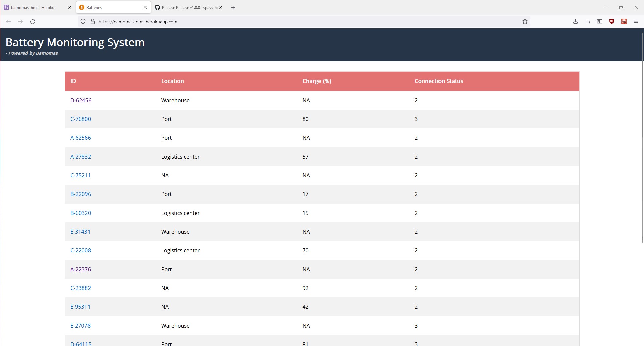
Task: Switch to the GitHub Release v1.0.0 tab
Action: click(x=184, y=7)
